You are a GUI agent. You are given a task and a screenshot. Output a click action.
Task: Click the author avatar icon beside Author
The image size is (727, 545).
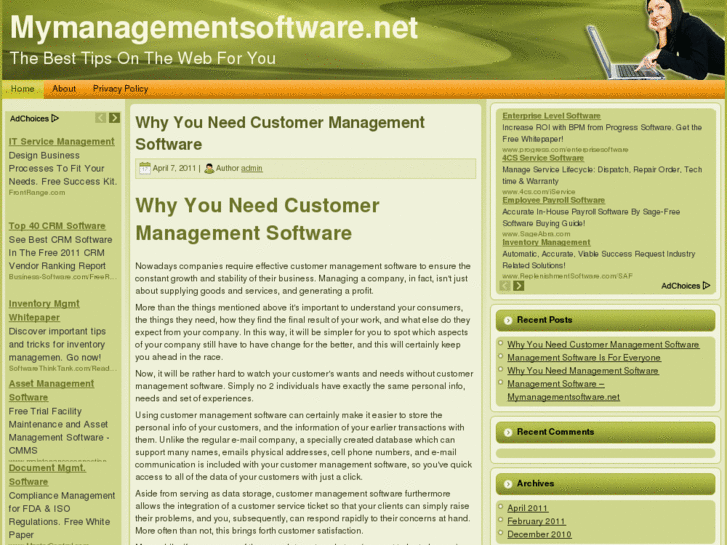coord(209,168)
